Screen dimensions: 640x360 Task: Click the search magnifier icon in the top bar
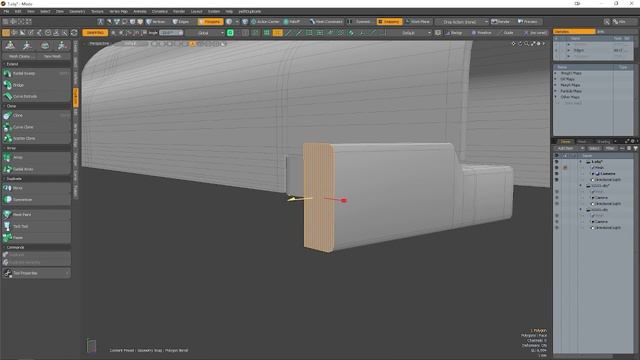(x=607, y=22)
